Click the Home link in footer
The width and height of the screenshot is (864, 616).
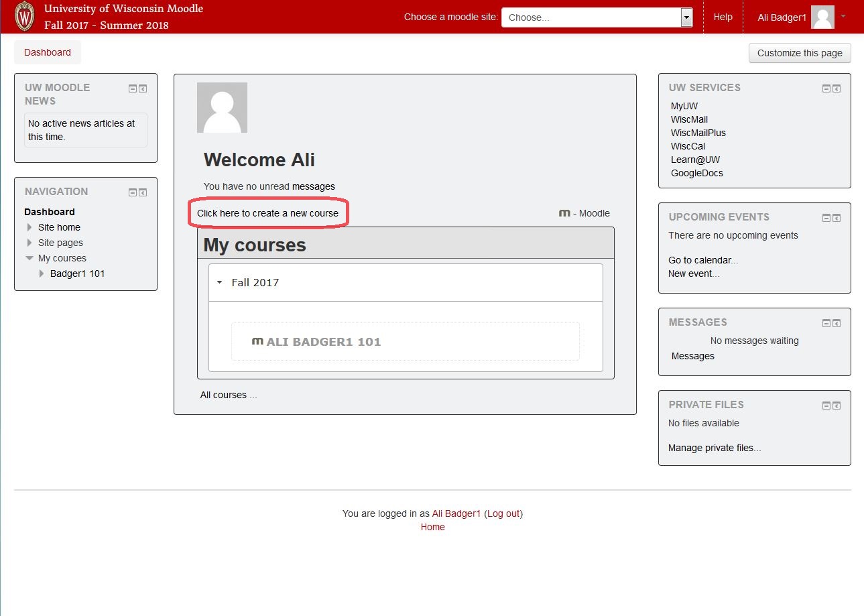click(433, 527)
